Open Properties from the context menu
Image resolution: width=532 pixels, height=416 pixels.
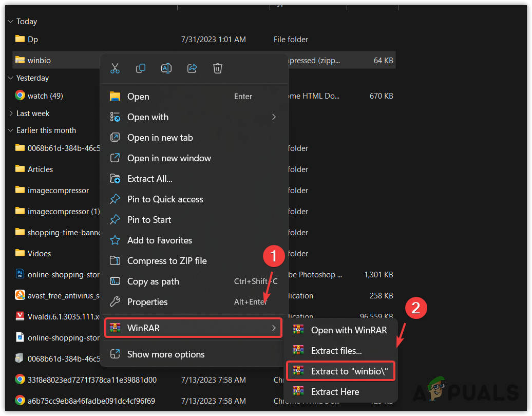pyautogui.click(x=147, y=302)
